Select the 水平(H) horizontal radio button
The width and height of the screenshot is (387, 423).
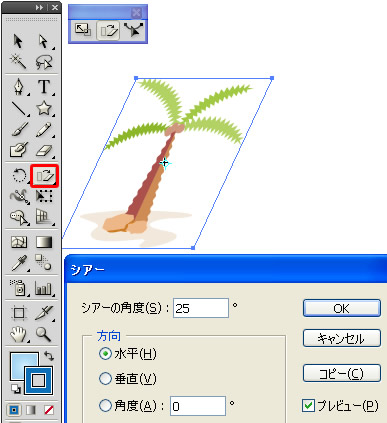click(x=105, y=354)
